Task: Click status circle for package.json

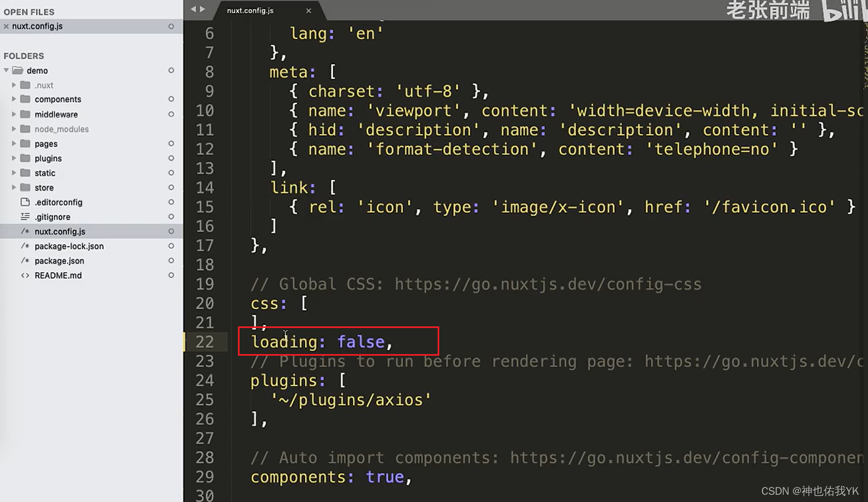Action: coord(171,260)
